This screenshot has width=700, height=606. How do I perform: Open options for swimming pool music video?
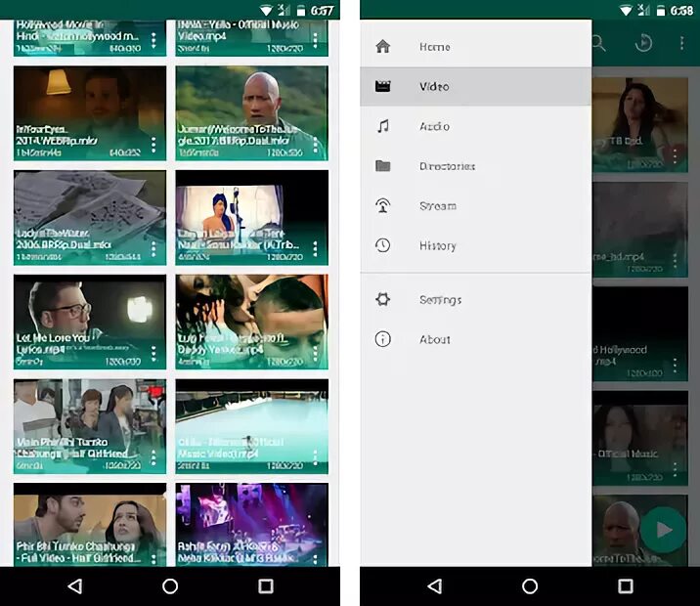coord(315,457)
